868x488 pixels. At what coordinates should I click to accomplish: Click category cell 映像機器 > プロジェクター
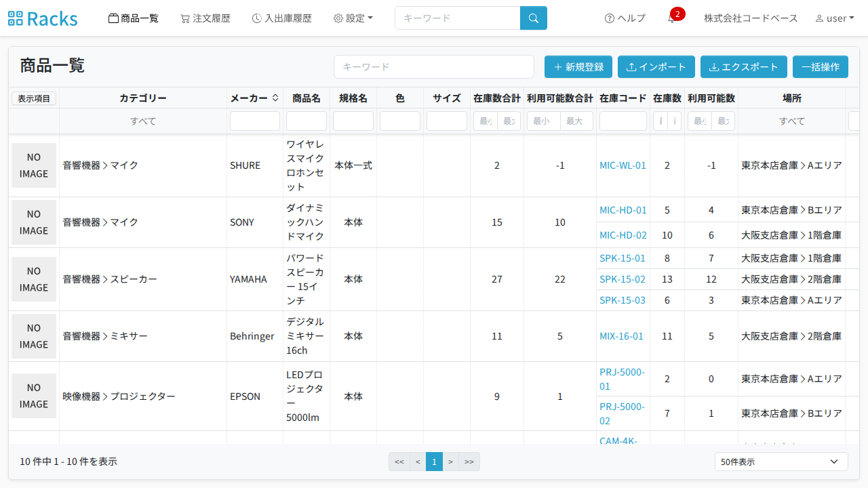click(x=119, y=396)
